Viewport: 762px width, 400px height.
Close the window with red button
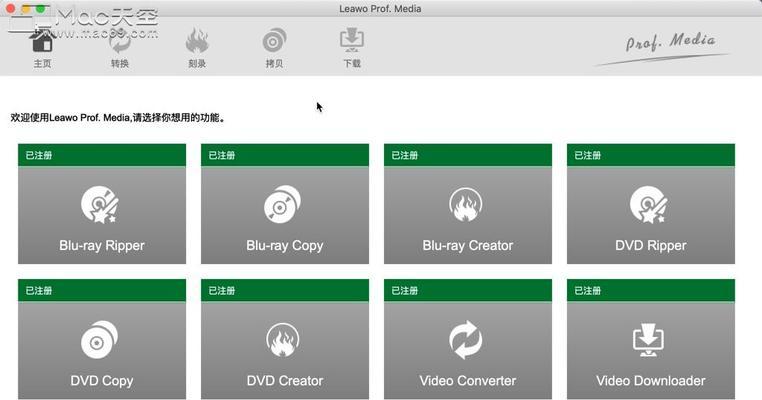10,9
